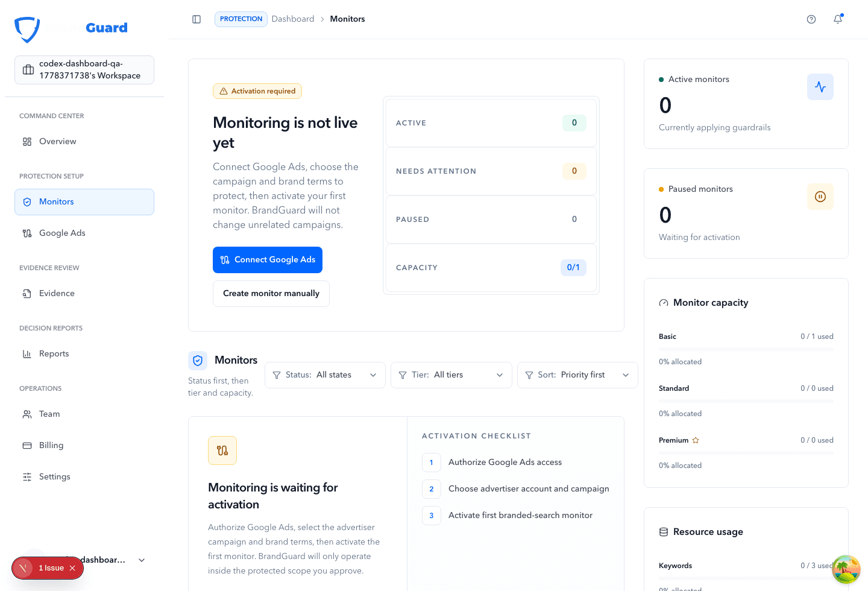
Task: Open Evidence in sidebar
Action: [84, 294]
